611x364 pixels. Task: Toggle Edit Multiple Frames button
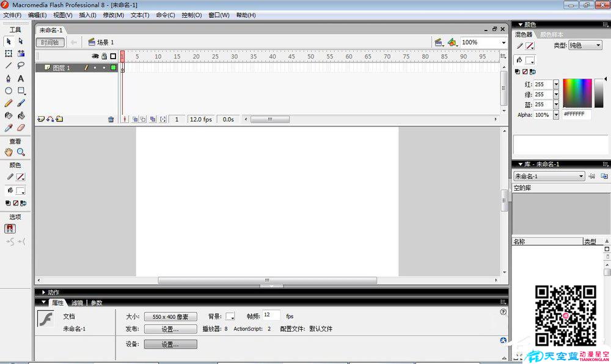(x=153, y=119)
